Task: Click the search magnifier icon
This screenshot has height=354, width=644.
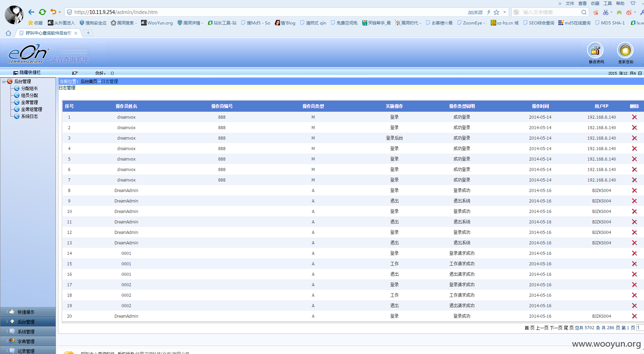Action: [584, 12]
